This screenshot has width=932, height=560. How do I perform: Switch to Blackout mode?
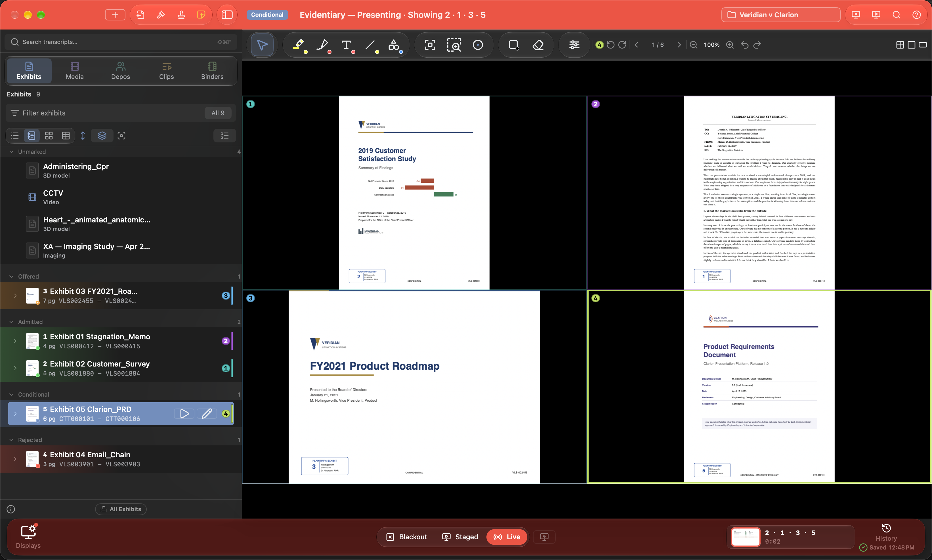[407, 537]
